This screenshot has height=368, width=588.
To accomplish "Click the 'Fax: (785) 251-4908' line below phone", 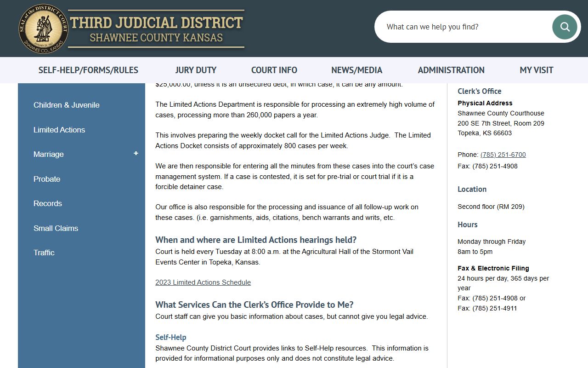I will pos(487,166).
